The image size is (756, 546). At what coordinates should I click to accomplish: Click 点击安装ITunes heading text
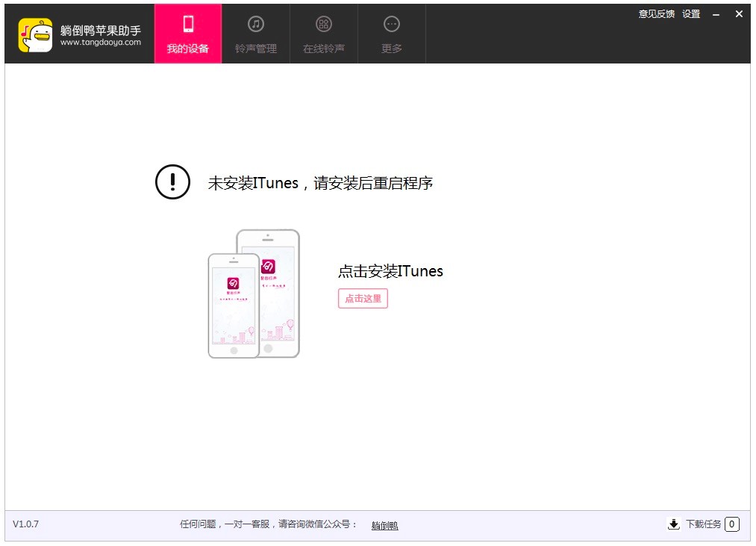point(390,271)
